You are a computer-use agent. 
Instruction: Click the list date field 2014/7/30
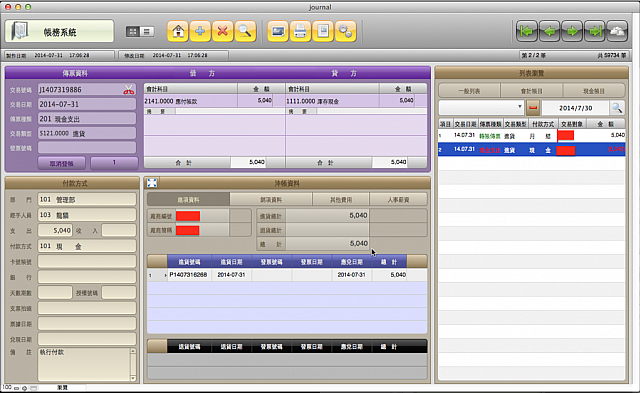coord(576,108)
